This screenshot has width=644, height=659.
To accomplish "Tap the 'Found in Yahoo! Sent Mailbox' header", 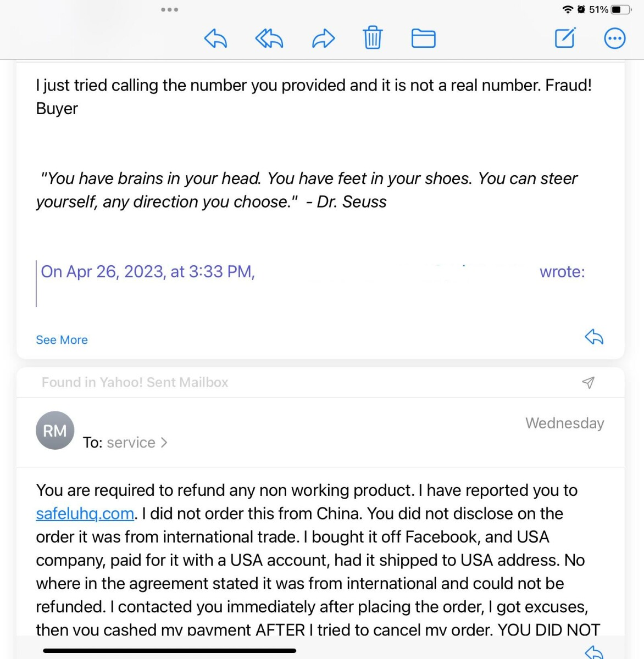I will click(x=135, y=382).
